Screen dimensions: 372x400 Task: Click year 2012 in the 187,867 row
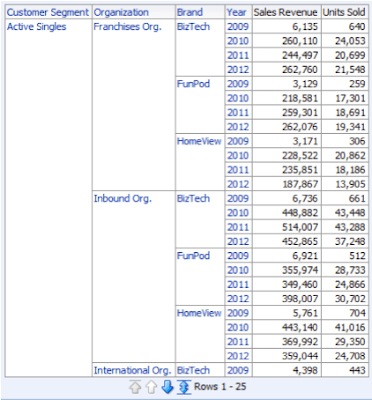point(238,184)
